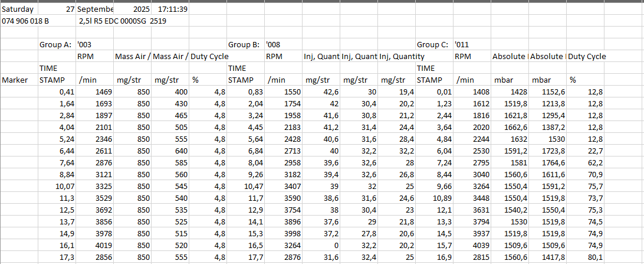Select the injection quantity 42,6 cell
This screenshot has width=644, height=264.
point(321,92)
